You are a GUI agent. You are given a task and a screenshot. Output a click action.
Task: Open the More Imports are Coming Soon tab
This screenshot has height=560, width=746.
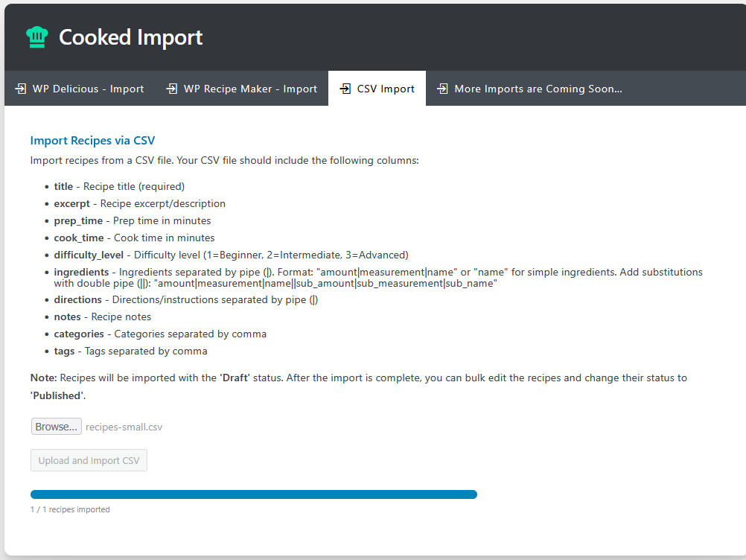pos(538,89)
